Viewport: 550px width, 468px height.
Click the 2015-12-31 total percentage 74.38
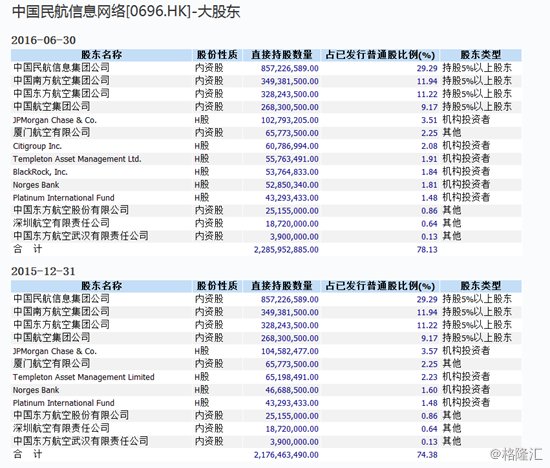coord(427,455)
